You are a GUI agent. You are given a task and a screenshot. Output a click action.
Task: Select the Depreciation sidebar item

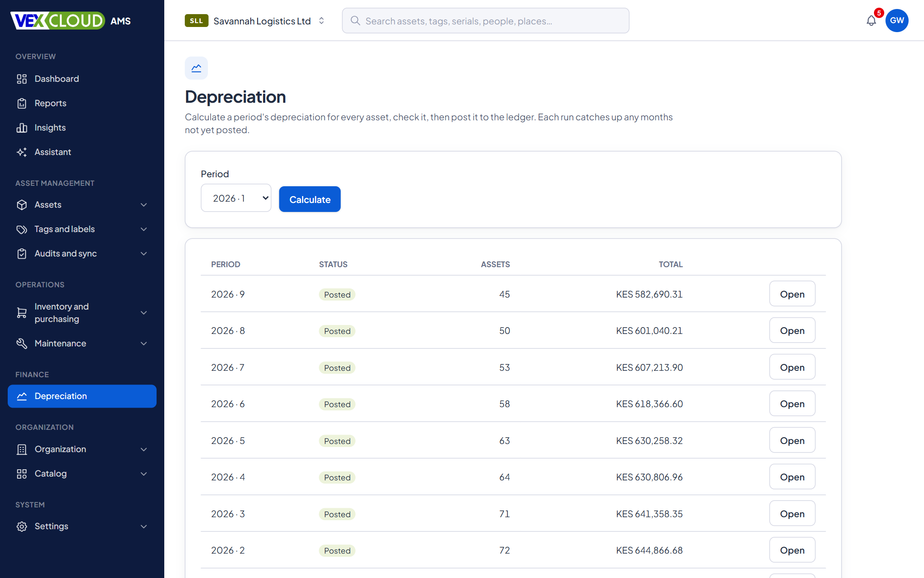click(x=82, y=396)
